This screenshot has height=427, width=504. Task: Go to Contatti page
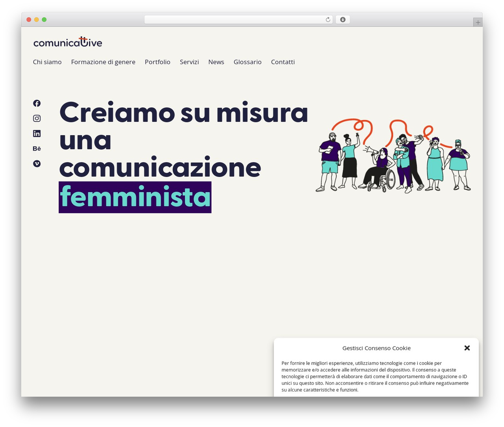pos(283,62)
